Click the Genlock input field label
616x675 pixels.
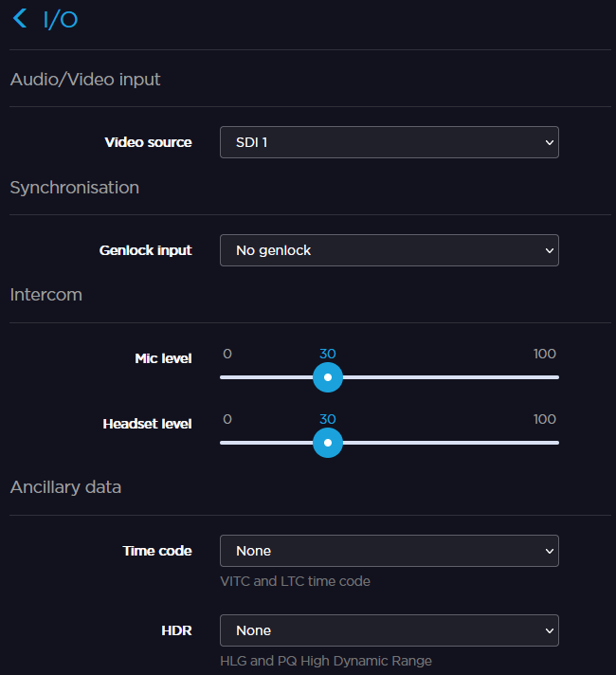145,250
